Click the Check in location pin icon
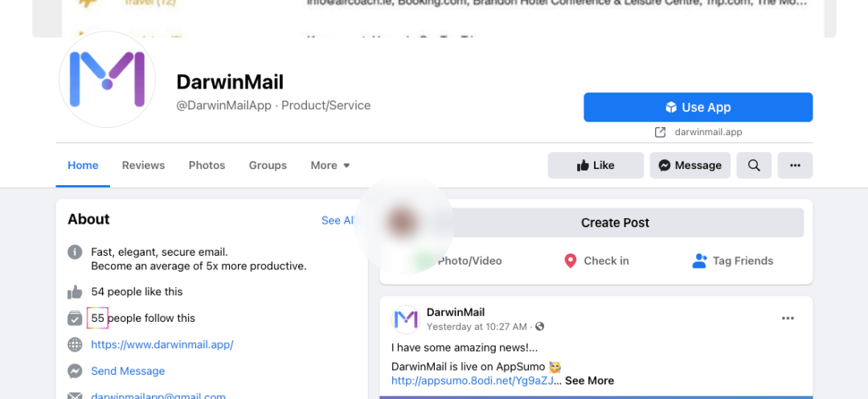The image size is (868, 399). pos(570,261)
